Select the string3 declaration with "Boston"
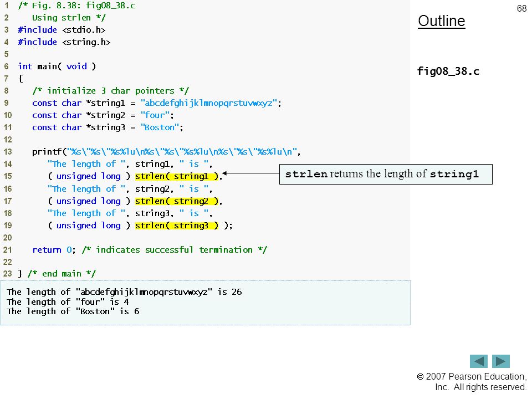This screenshot has height=399, width=532. tap(108, 127)
